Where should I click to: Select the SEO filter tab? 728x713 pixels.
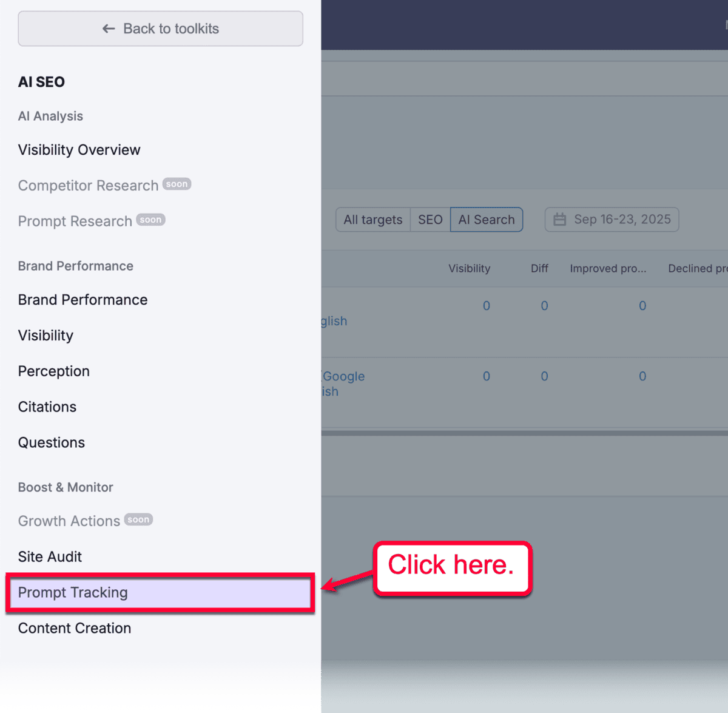pos(430,220)
